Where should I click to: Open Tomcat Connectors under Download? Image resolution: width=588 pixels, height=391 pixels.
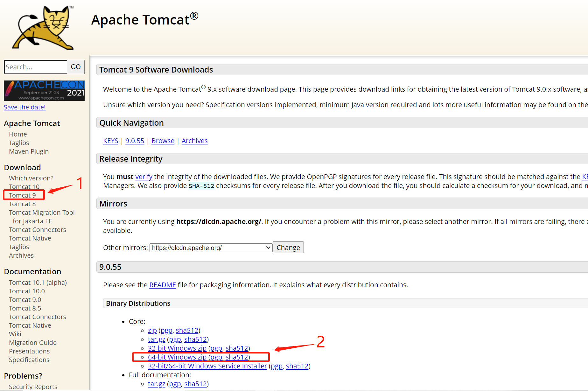(38, 230)
